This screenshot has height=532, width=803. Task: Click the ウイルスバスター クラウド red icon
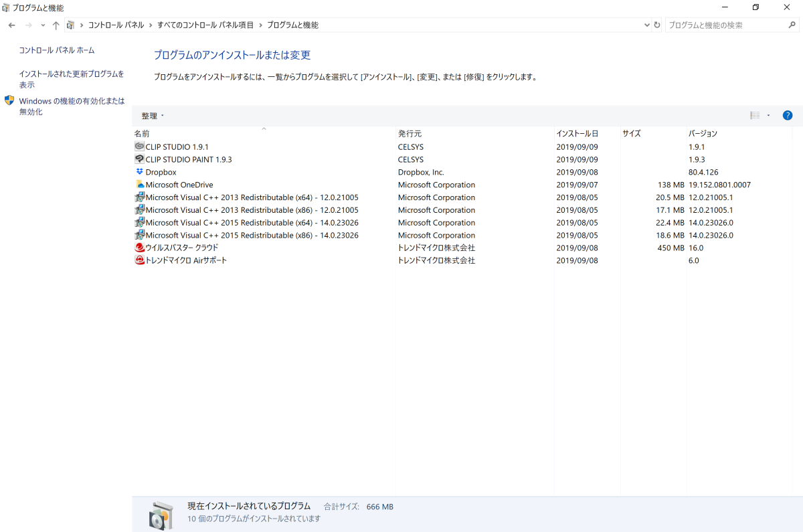pos(139,248)
